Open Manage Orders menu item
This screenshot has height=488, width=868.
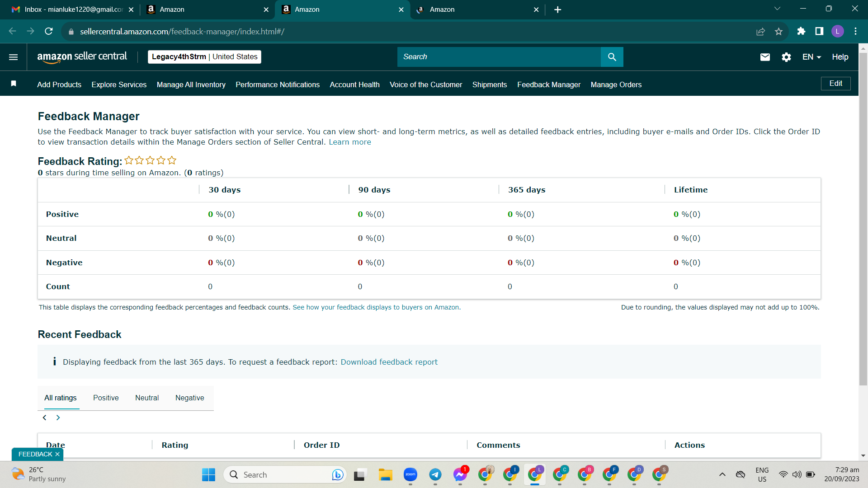[616, 84]
